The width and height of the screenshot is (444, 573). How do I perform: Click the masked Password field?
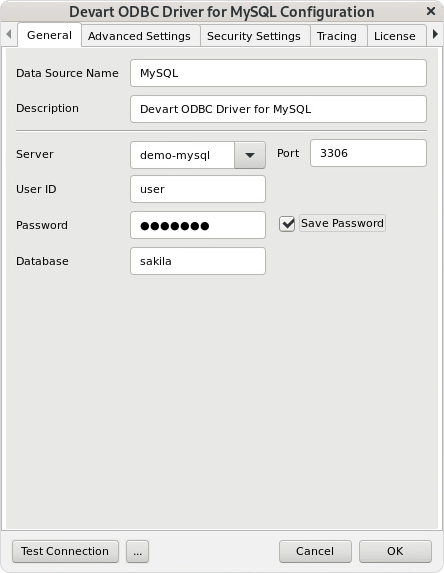[198, 225]
